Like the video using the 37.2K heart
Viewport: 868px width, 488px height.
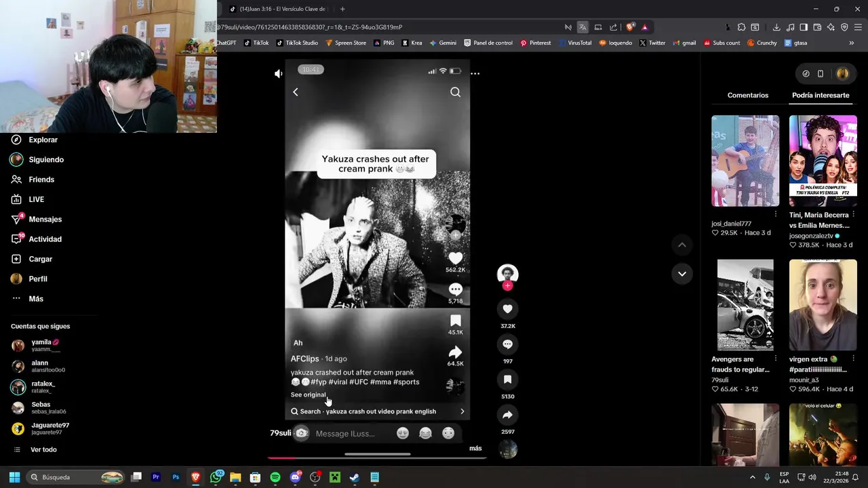507,309
